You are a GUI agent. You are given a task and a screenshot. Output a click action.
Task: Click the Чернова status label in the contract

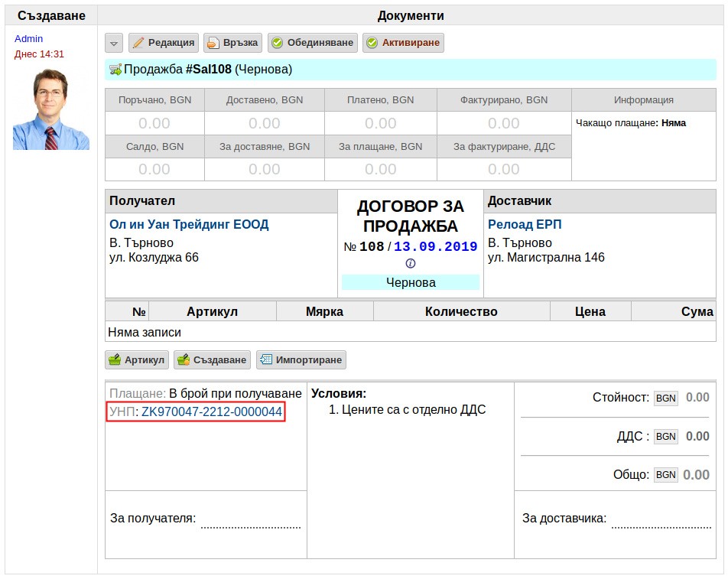coord(411,282)
